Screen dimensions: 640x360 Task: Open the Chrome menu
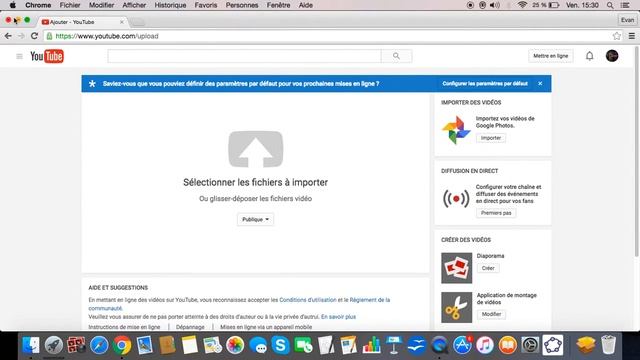pos(38,5)
